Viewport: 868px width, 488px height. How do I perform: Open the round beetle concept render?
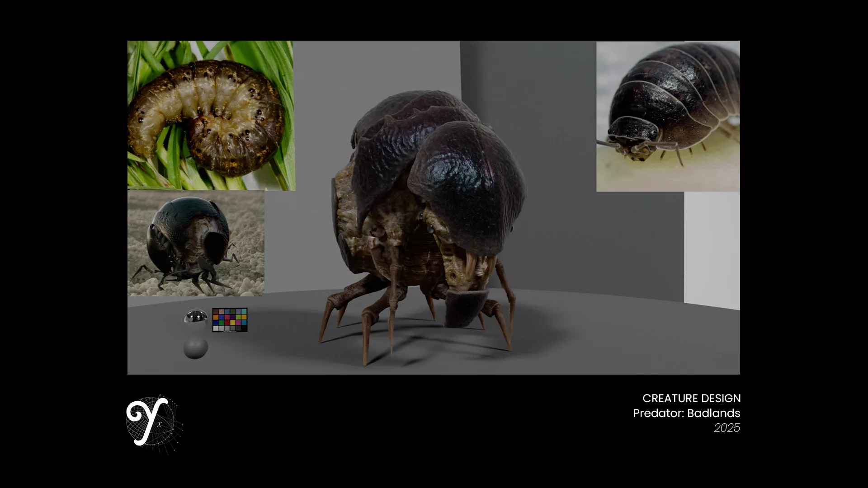point(196,243)
